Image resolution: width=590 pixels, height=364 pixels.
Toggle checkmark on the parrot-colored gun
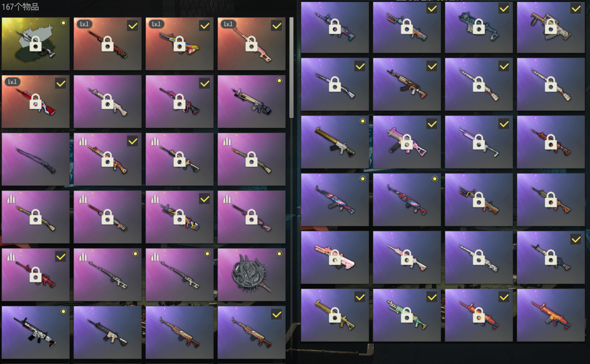(205, 26)
